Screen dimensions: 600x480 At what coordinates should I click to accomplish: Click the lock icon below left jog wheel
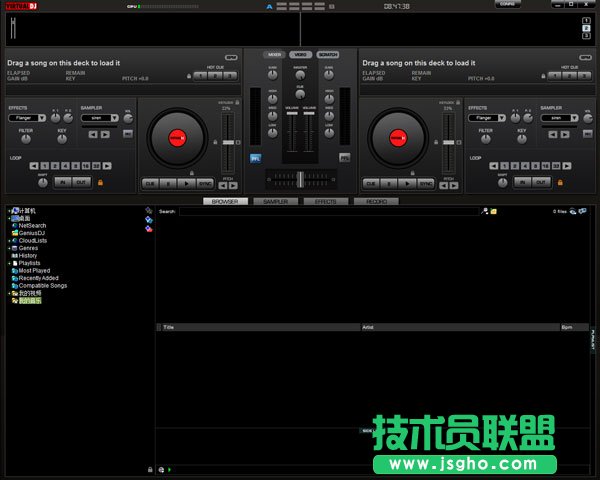tap(192, 173)
